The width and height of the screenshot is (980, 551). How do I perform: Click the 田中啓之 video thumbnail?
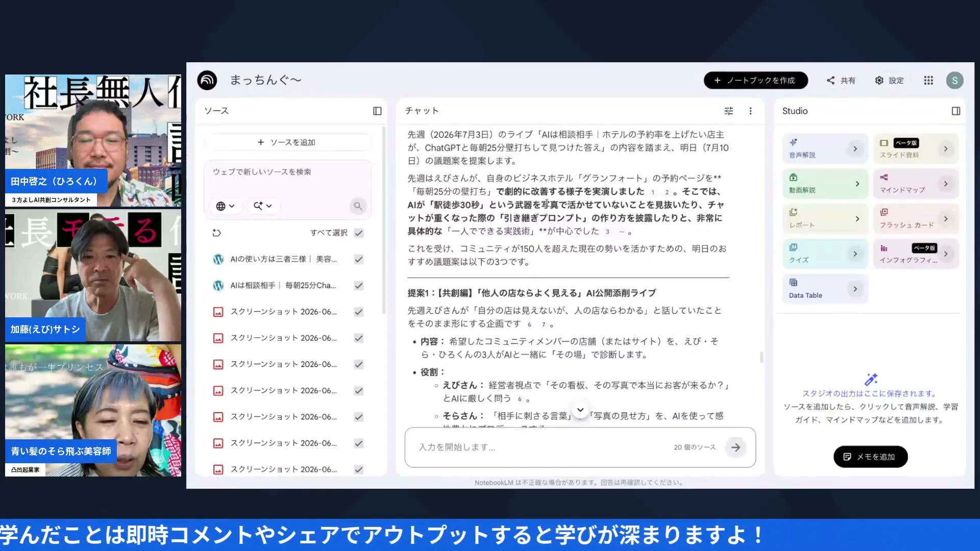pos(93,140)
